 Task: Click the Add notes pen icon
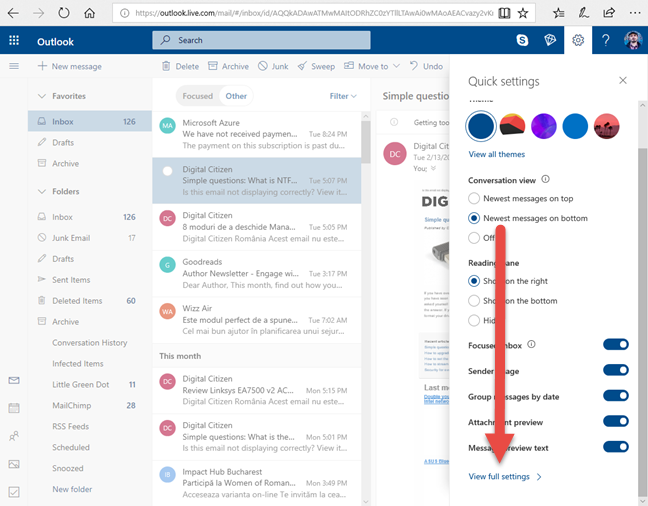[x=584, y=13]
